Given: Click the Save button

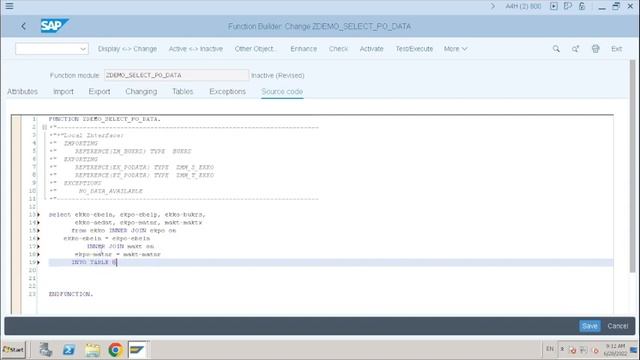Looking at the screenshot, I should tap(589, 326).
